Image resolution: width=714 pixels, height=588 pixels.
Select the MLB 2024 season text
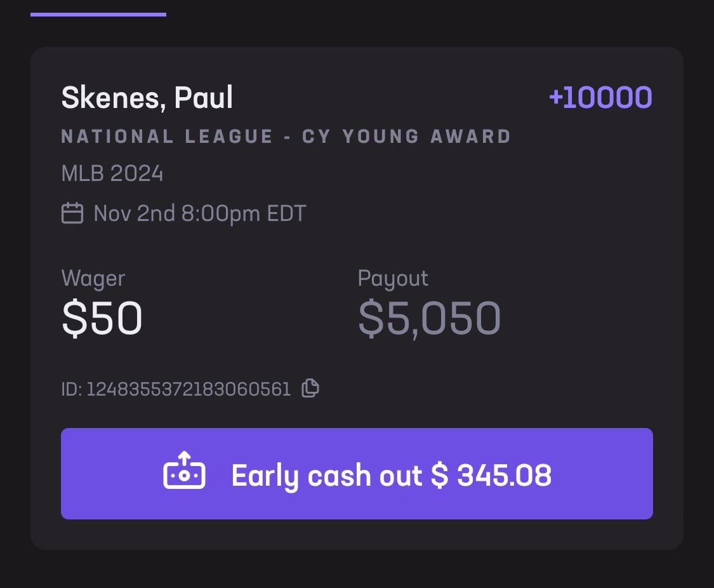[112, 173]
